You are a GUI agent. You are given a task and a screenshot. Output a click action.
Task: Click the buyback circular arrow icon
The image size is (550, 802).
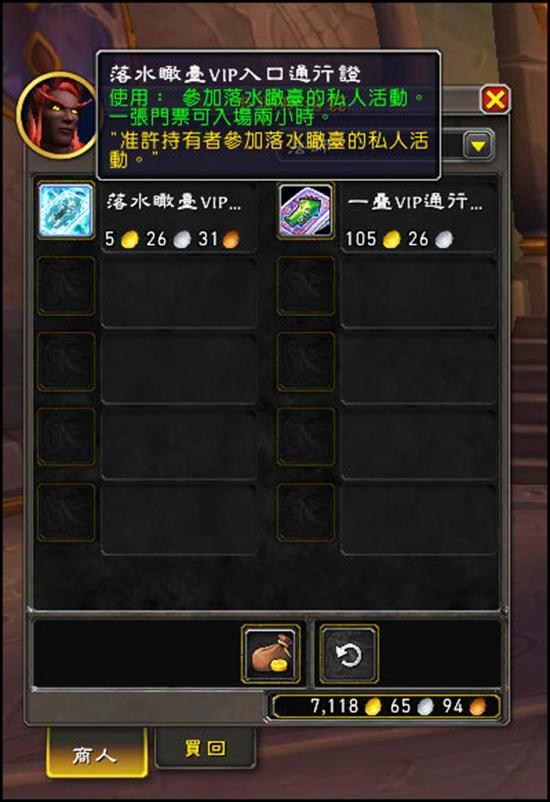point(349,654)
